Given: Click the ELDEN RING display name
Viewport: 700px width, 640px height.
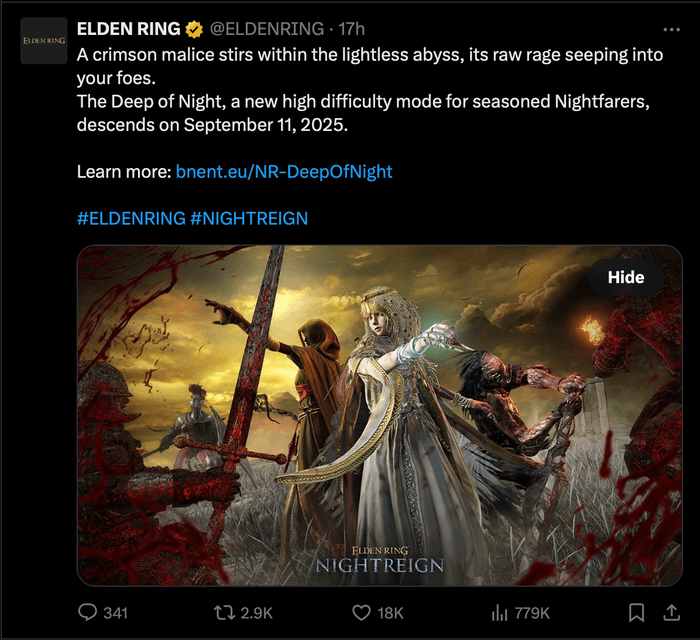Looking at the screenshot, I should [129, 29].
